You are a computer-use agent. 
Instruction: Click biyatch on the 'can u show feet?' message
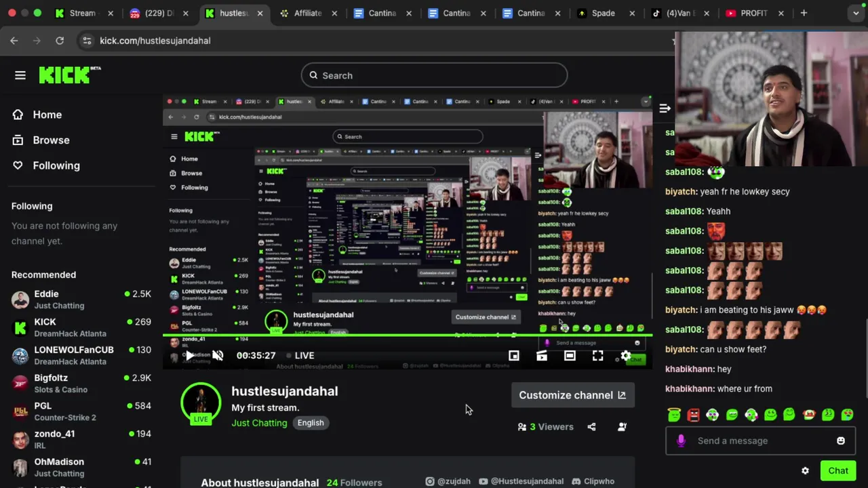pyautogui.click(x=681, y=350)
